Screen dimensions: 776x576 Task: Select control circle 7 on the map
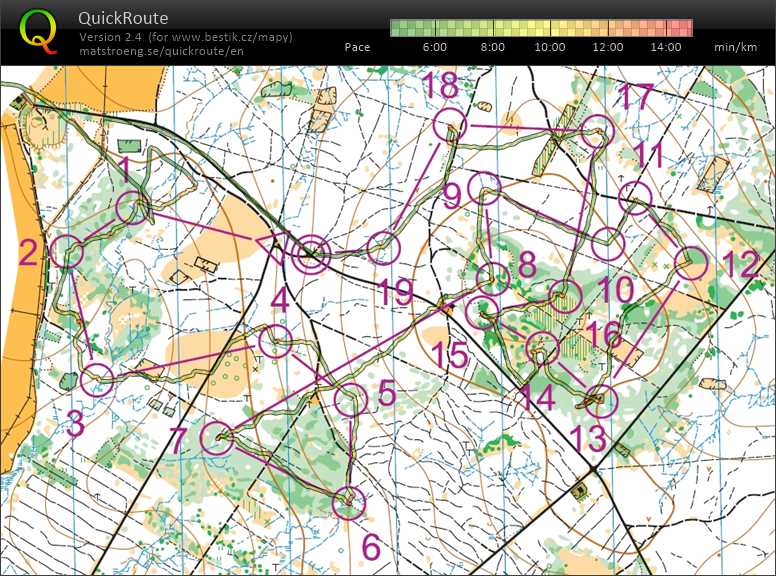tap(217, 437)
